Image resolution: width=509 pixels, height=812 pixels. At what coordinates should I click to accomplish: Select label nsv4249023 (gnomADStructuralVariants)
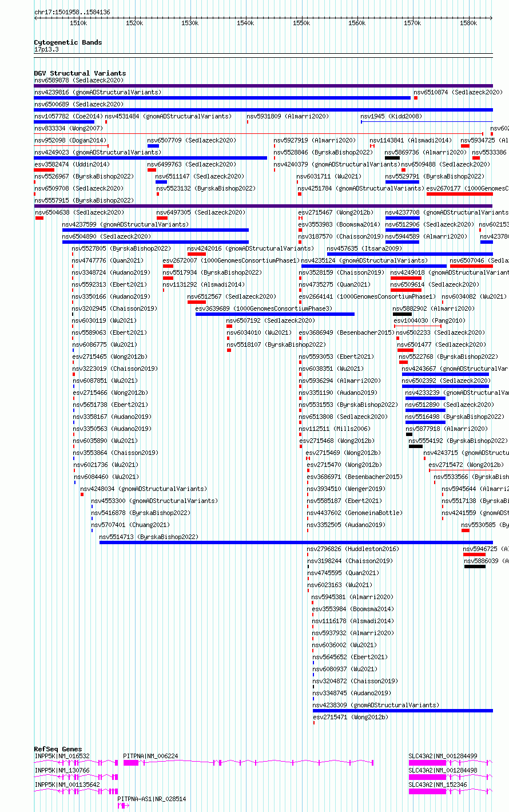click(98, 152)
